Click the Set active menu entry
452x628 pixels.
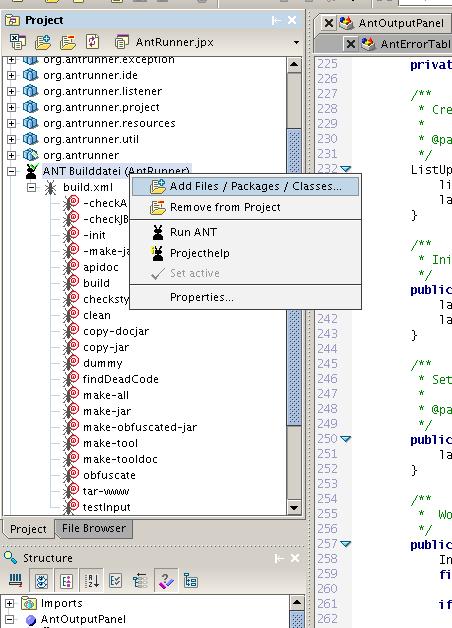245,273
